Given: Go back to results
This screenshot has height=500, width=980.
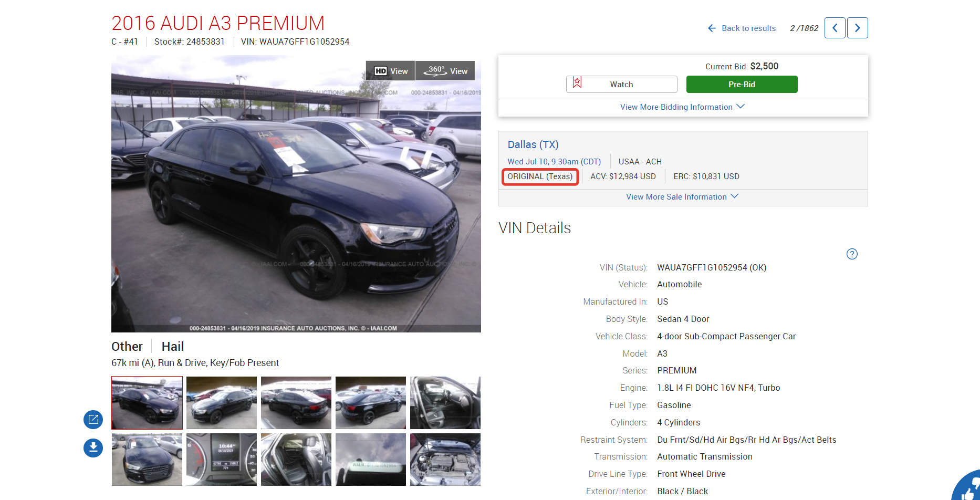Looking at the screenshot, I should [742, 28].
